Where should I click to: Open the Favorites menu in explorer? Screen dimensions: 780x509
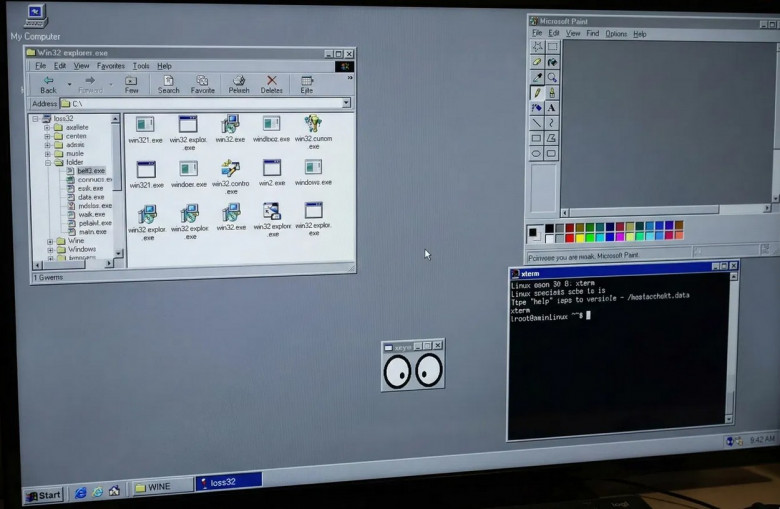tap(111, 66)
